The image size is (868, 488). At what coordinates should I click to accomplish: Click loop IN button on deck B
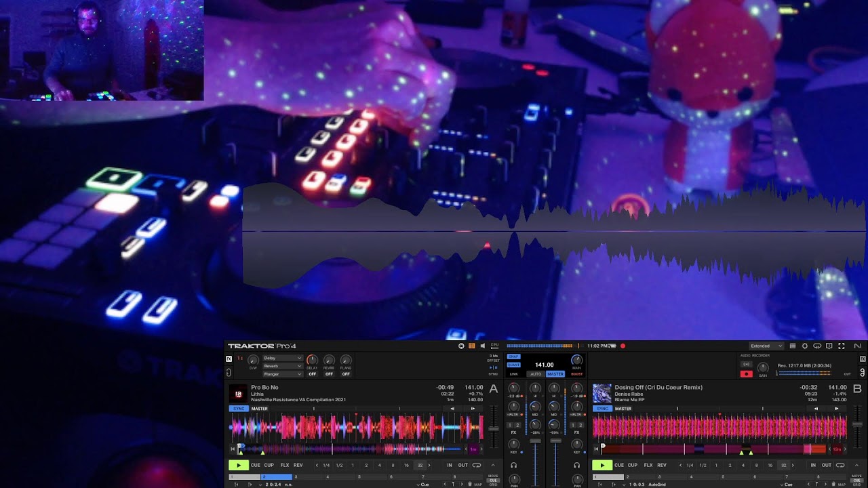[813, 465]
